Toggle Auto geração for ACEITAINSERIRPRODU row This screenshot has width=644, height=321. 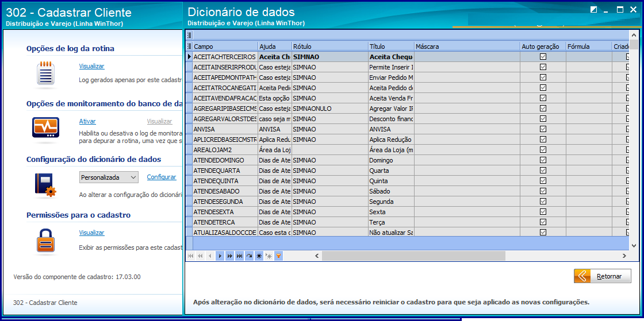point(543,67)
